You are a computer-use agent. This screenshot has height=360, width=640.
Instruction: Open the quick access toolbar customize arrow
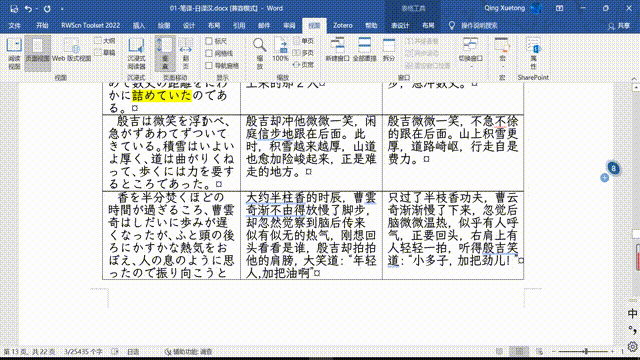62,9
